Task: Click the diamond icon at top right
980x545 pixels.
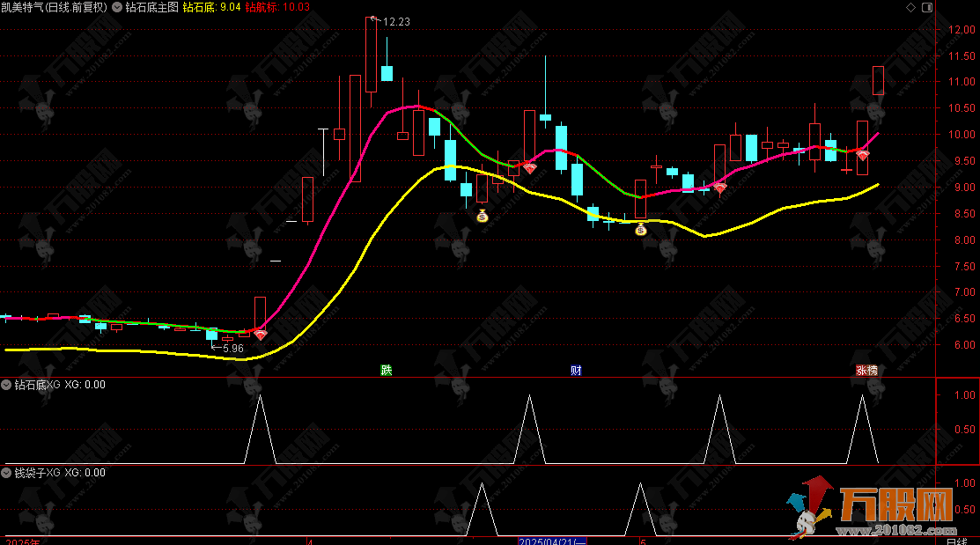Action: point(910,8)
